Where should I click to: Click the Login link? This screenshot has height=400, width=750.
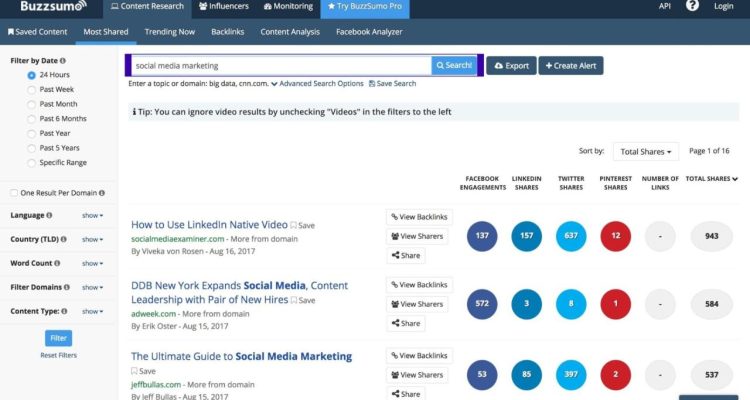click(x=723, y=6)
